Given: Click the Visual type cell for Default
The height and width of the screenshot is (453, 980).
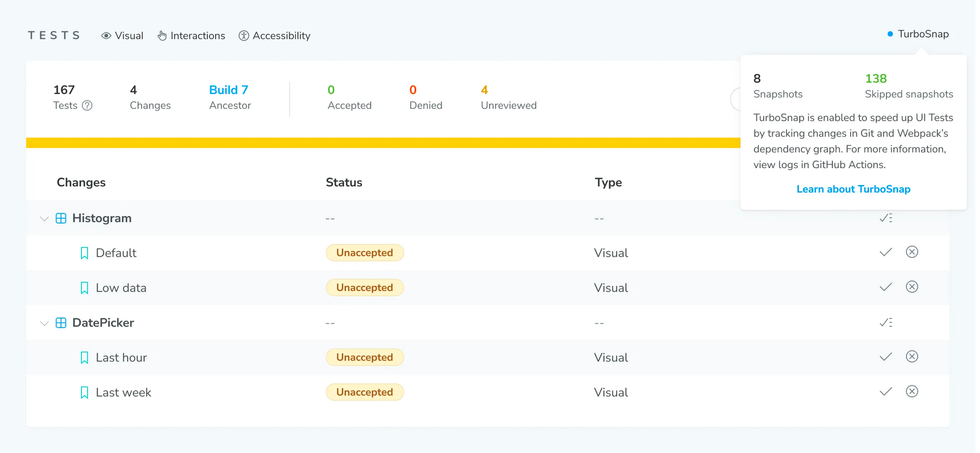Looking at the screenshot, I should pos(611,253).
